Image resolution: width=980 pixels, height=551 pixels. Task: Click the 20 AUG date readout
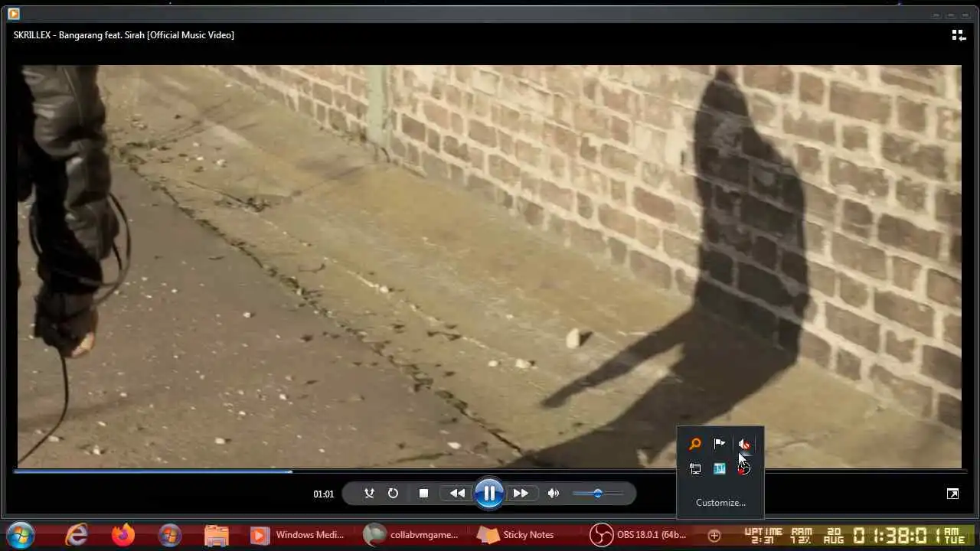tap(834, 535)
